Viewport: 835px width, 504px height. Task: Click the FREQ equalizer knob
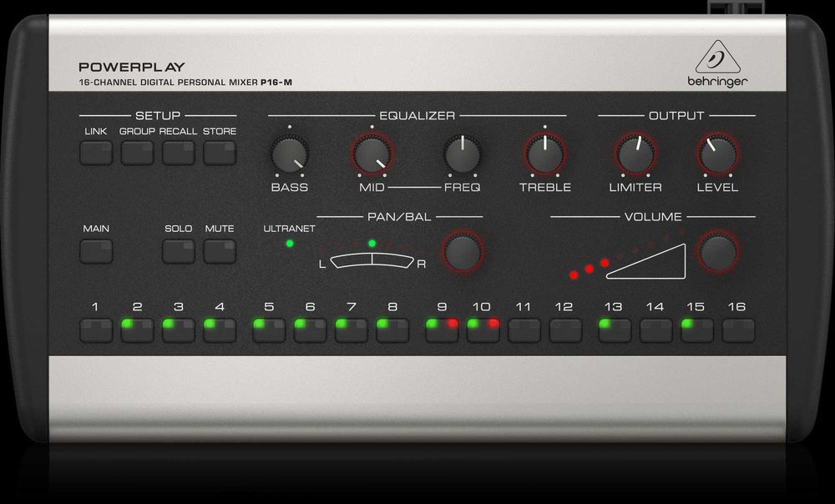pyautogui.click(x=463, y=154)
